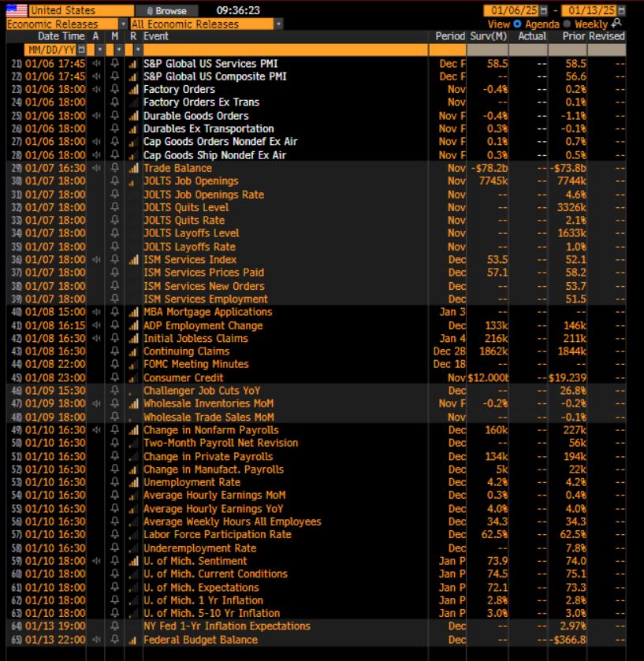Set alert bell for JOLTS Job Openings
This screenshot has width=644, height=661.
pos(114,181)
